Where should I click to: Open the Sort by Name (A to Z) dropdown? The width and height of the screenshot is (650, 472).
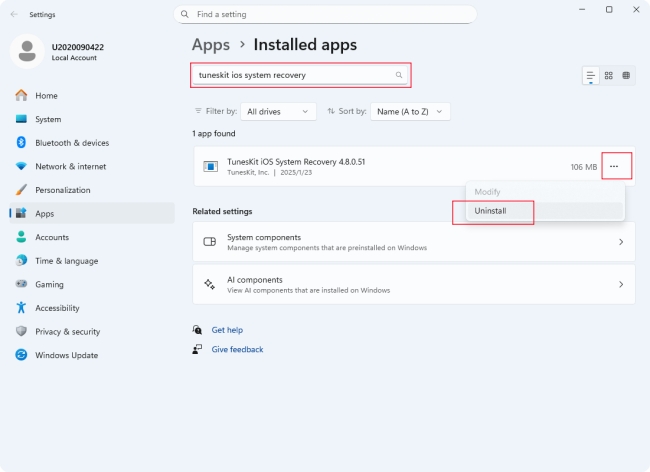tap(410, 111)
